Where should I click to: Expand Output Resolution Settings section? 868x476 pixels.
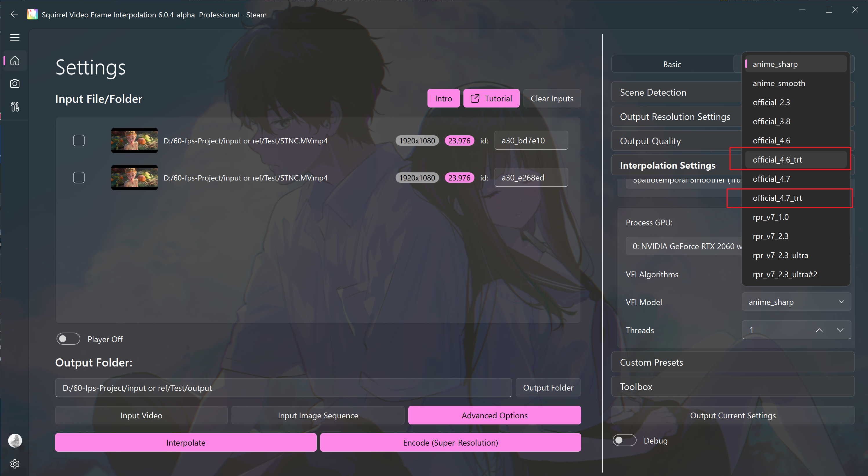[x=677, y=116]
